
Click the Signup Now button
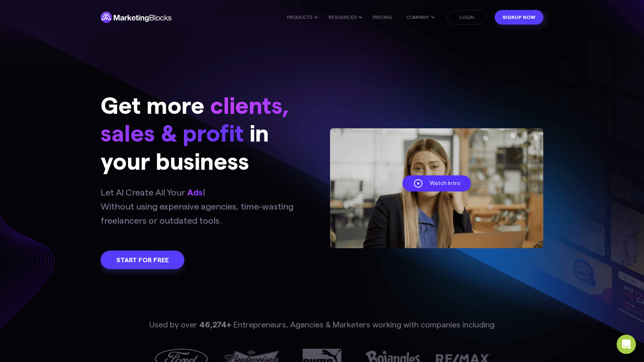pos(519,17)
